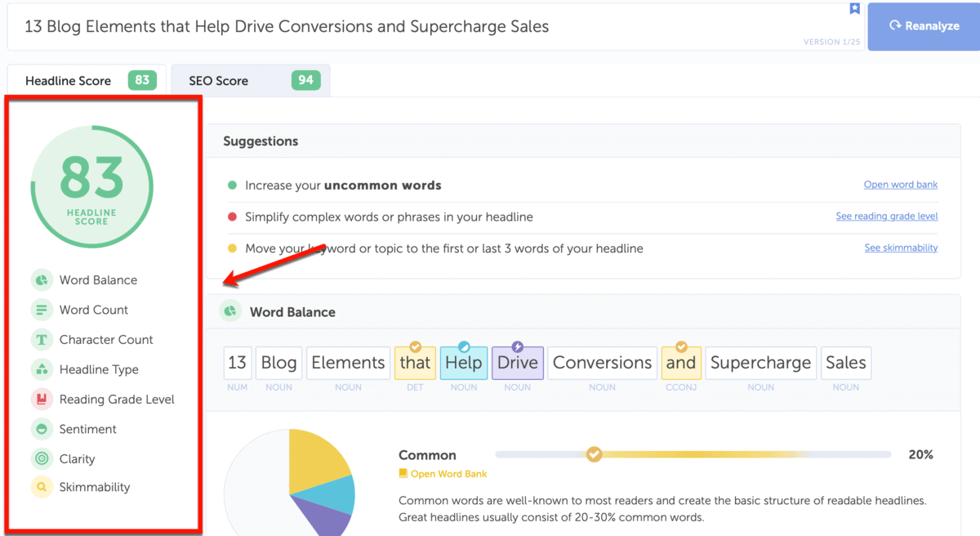The height and width of the screenshot is (536, 980).
Task: Go to the Clarity section
Action: 77,458
